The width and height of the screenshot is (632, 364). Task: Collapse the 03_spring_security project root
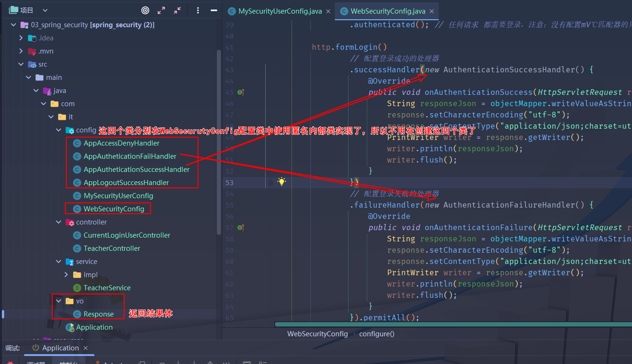coord(13,25)
